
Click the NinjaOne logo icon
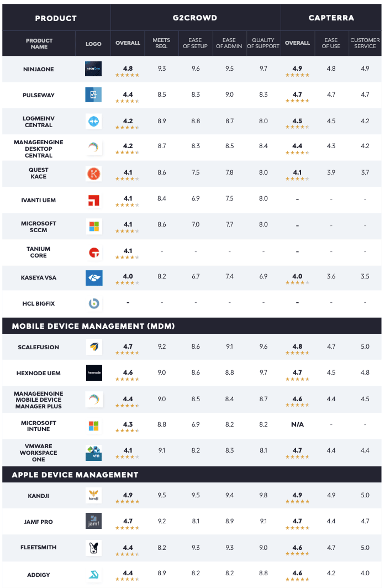(93, 69)
